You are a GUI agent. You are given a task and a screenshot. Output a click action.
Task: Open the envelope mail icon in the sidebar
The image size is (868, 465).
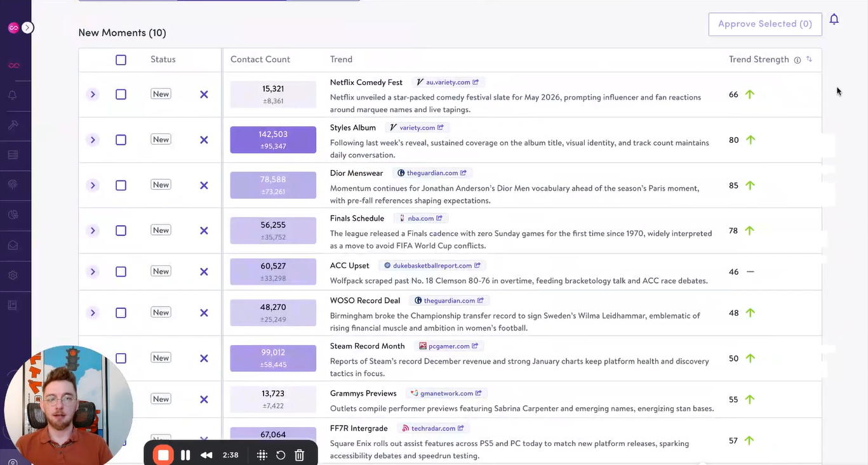tap(13, 245)
